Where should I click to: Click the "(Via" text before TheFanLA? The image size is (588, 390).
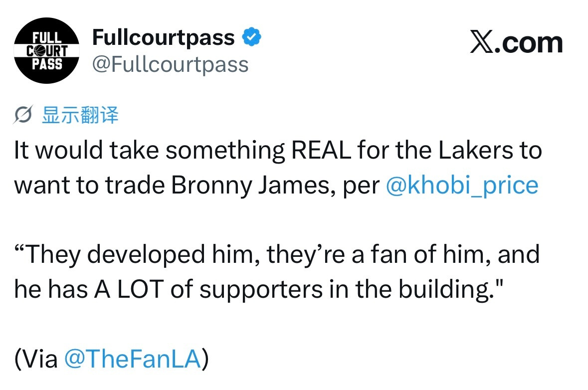pyautogui.click(x=36, y=359)
